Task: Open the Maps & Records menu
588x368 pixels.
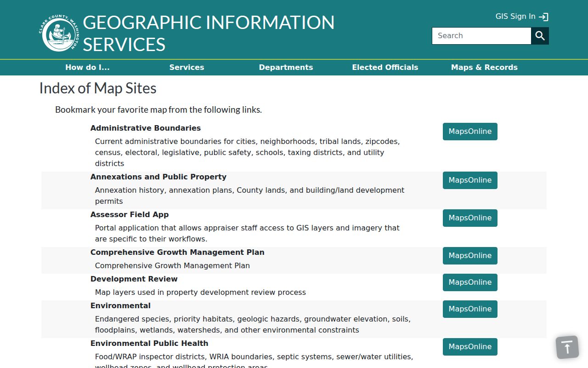Action: (484, 67)
